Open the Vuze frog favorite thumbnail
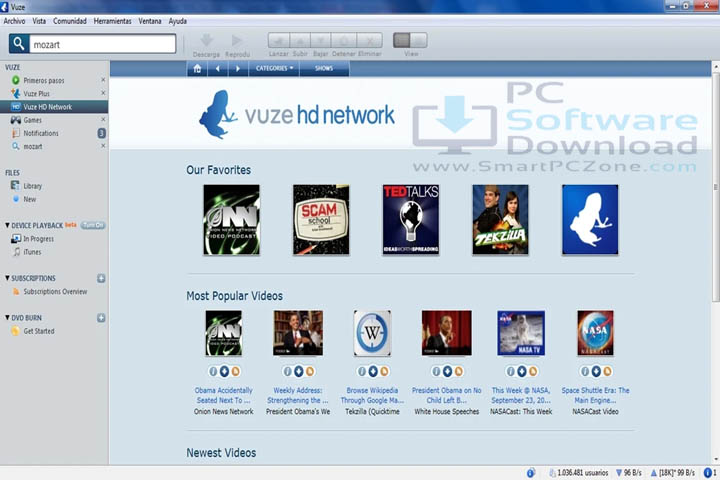 (590, 220)
